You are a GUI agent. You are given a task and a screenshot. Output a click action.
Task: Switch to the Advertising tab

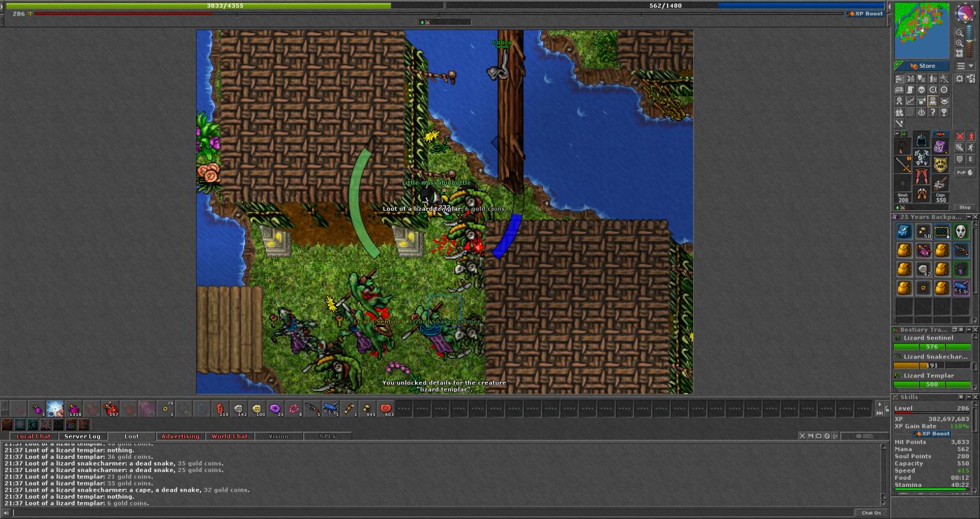[180, 436]
